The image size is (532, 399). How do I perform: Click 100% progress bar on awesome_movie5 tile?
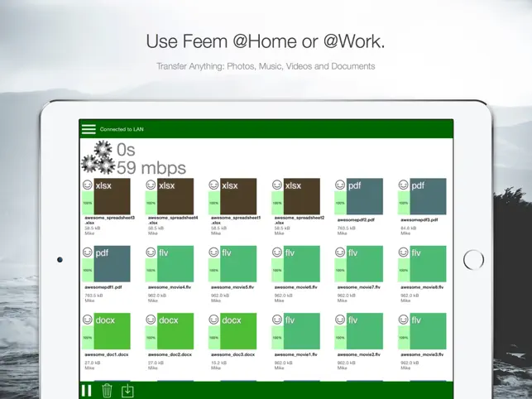214,270
